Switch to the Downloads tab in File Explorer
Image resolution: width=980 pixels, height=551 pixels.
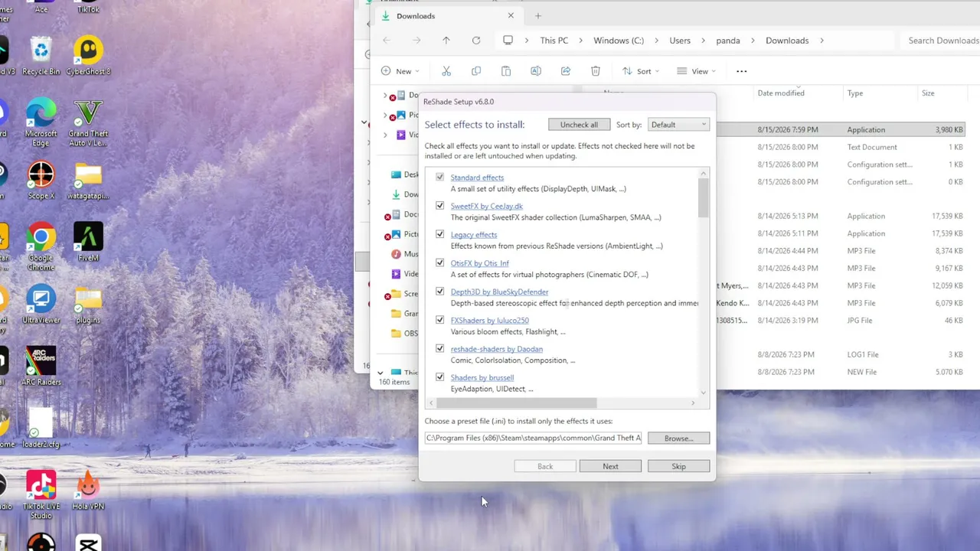click(447, 16)
